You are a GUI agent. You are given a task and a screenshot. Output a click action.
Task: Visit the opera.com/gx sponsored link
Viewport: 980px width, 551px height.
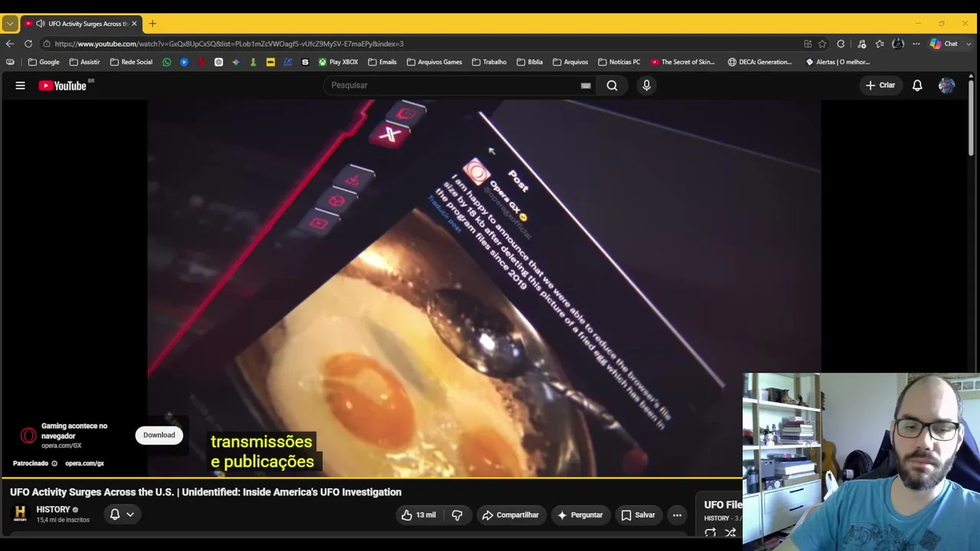[x=84, y=464]
